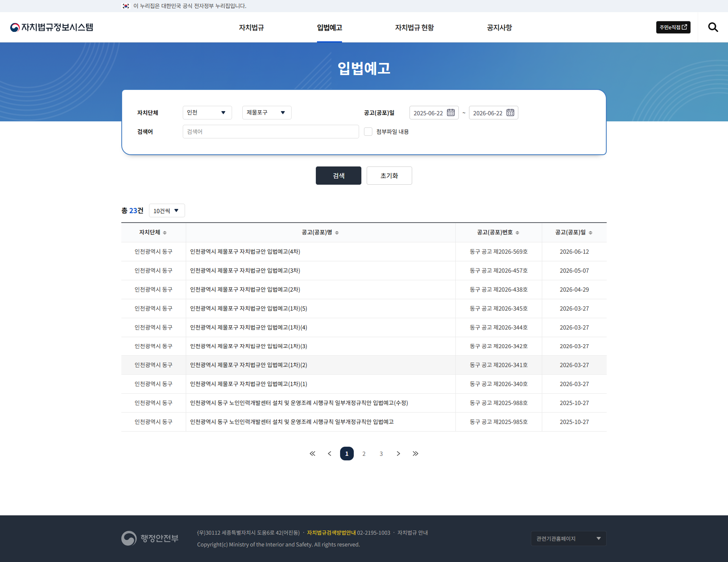This screenshot has width=728, height=562.
Task: Open 자치법규안 입법예고(4차) notice
Action: point(245,251)
